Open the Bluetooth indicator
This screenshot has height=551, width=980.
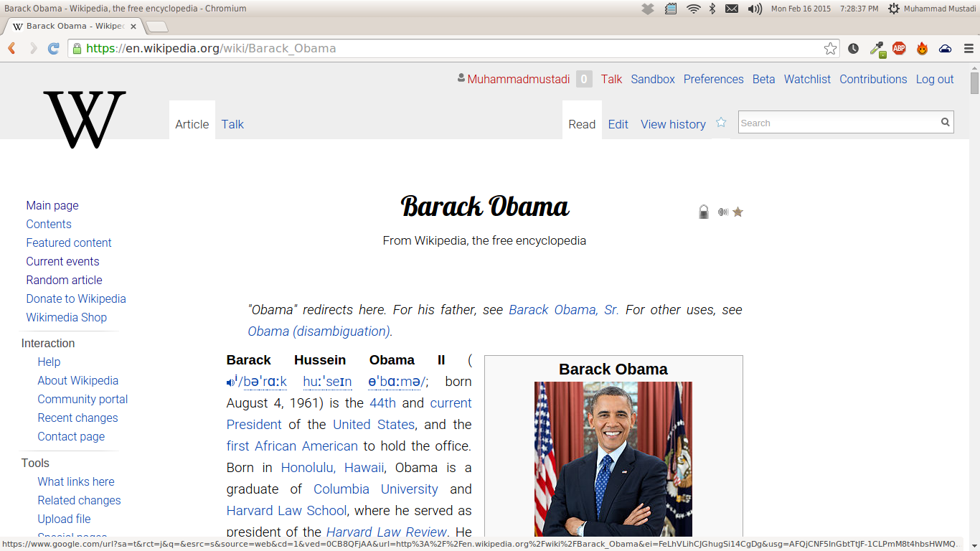[712, 9]
